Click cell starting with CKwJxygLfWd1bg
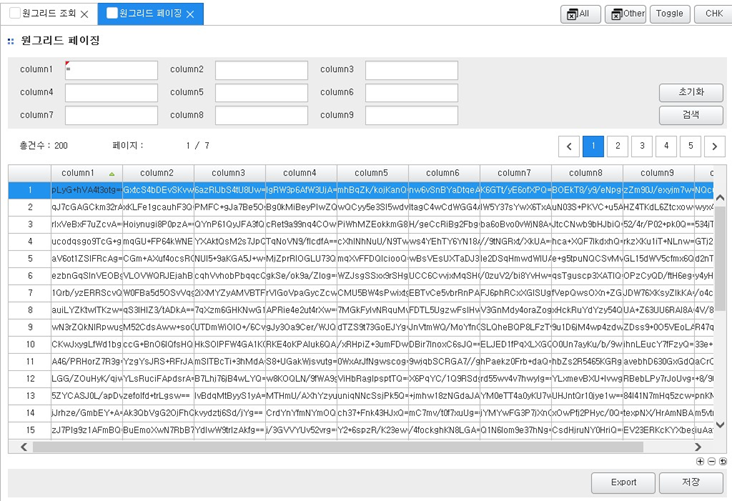This screenshot has height=501, width=732. click(87, 345)
